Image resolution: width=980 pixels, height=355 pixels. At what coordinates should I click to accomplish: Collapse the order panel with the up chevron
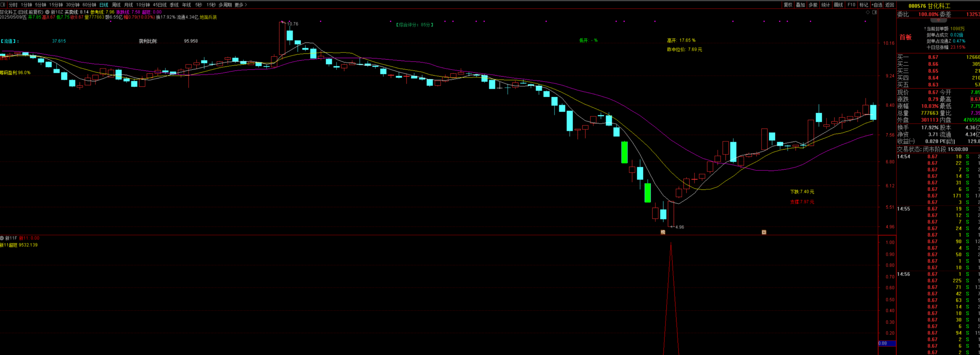pyautogui.click(x=938, y=20)
